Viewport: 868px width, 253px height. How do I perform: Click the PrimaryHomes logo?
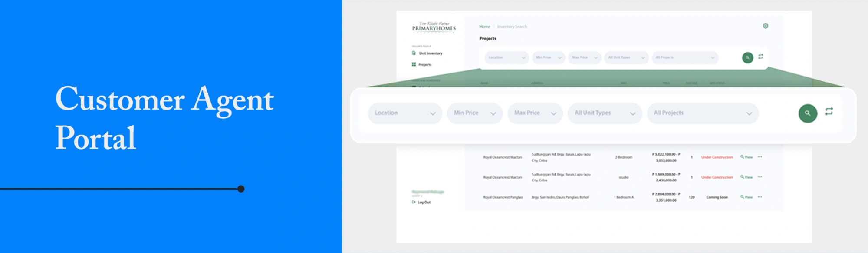[434, 27]
